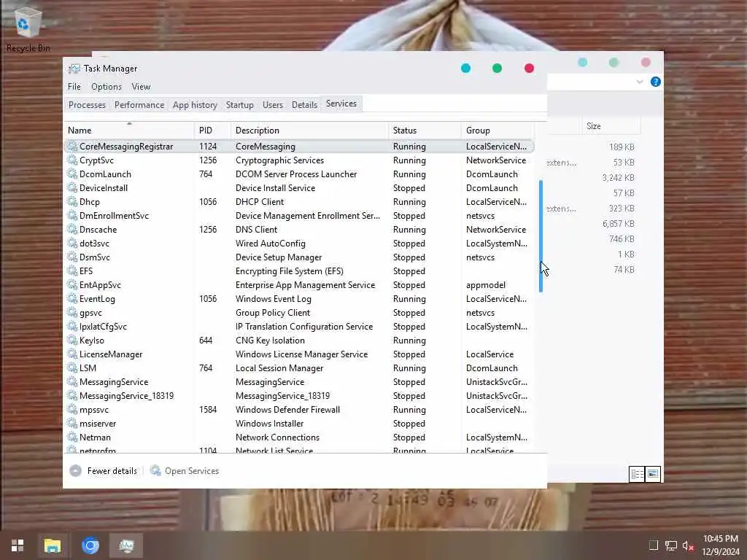Click the taskbar clock and date
This screenshot has height=560, width=747.
click(720, 545)
